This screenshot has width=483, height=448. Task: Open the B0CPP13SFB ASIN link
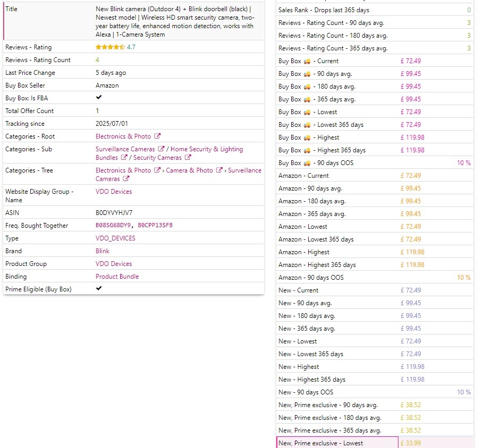(155, 226)
